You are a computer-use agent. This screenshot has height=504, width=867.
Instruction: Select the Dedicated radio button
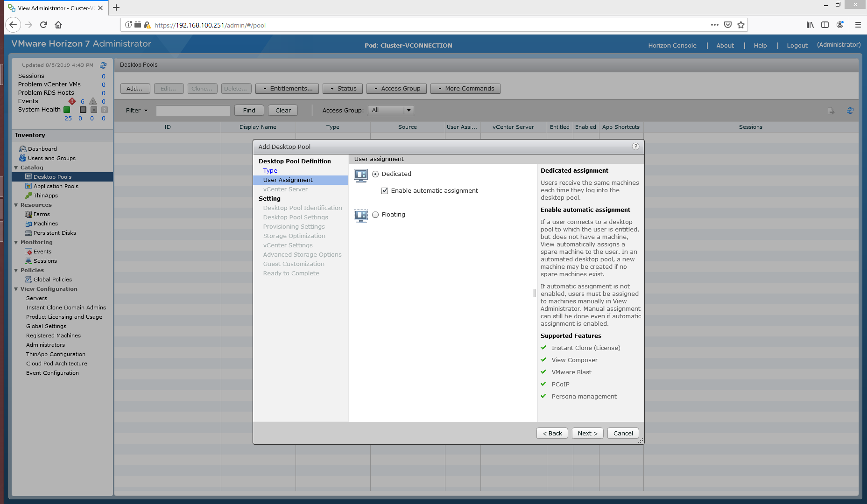click(375, 174)
